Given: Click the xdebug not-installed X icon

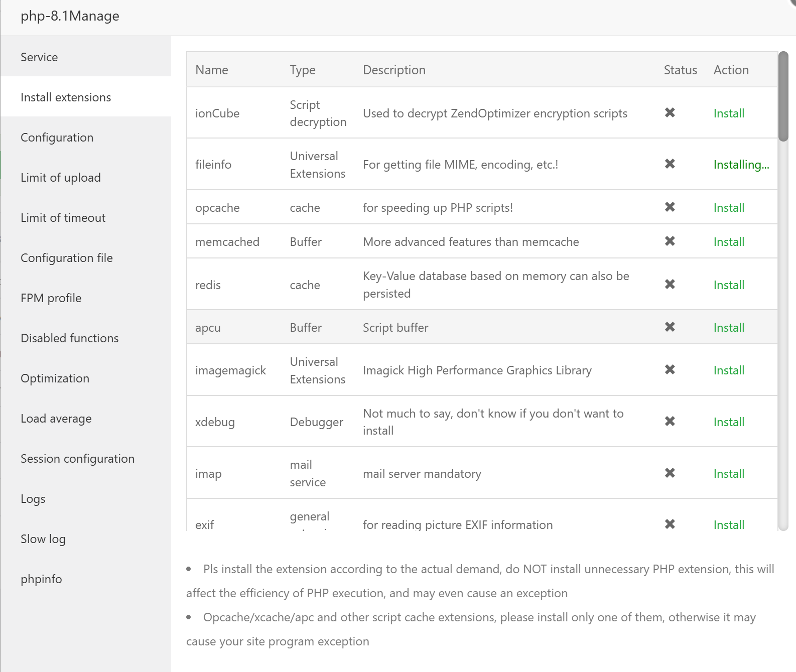Looking at the screenshot, I should (670, 422).
